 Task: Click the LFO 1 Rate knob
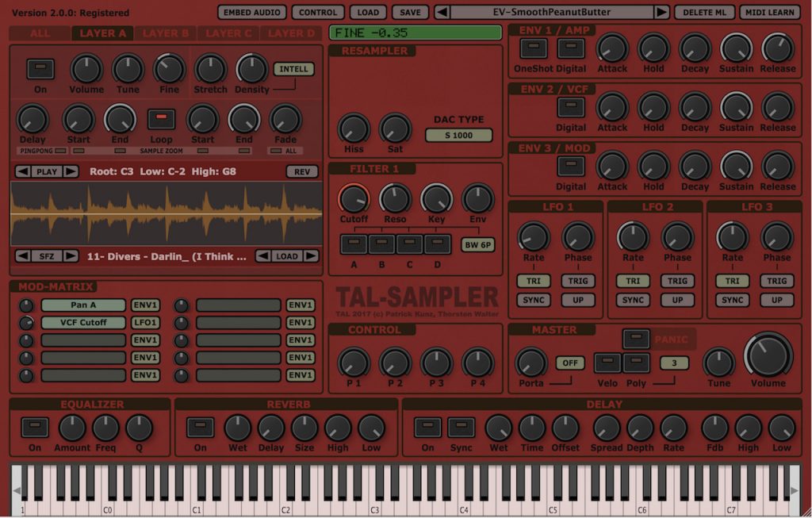tap(534, 237)
